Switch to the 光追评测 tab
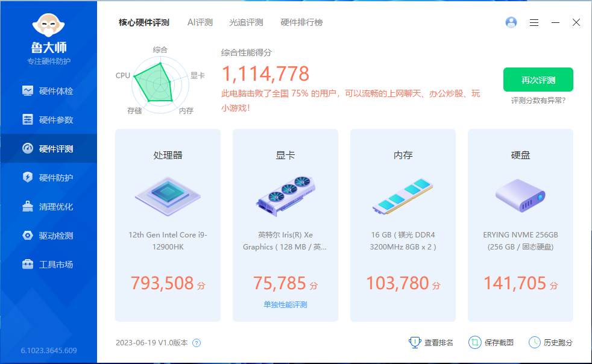Viewport: 592px width, 364px height. 246,23
